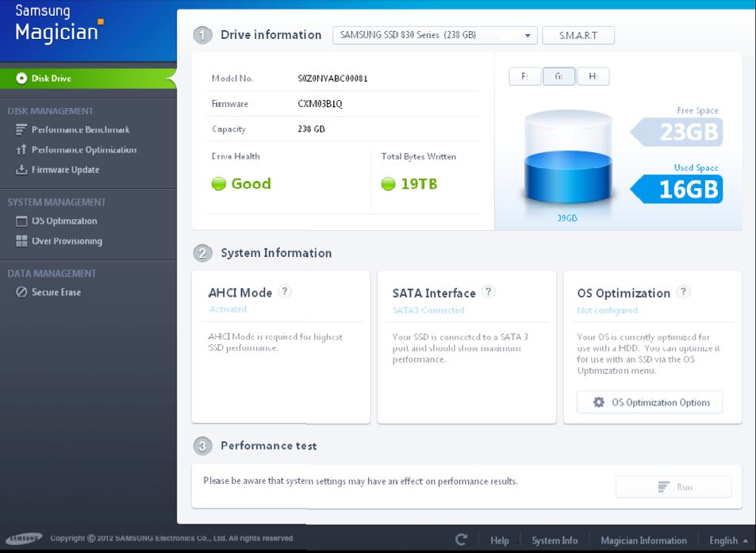This screenshot has height=553, width=756.
Task: Click the OS Optimization help question mark
Action: pos(683,292)
